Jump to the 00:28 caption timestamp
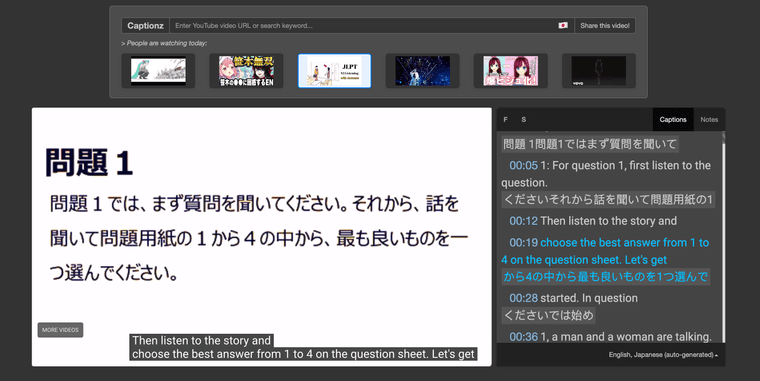The width and height of the screenshot is (760, 381). [x=523, y=298]
